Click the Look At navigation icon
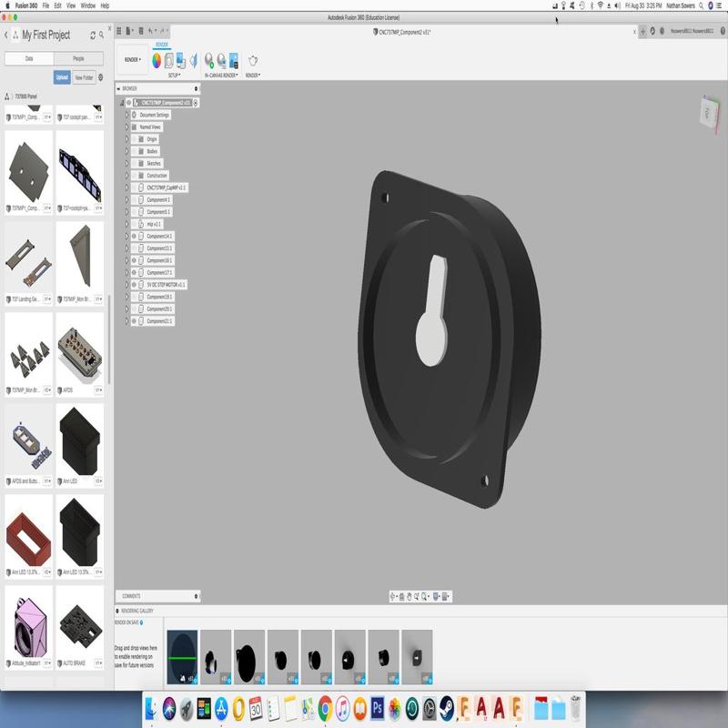The image size is (728, 728). 402,597
